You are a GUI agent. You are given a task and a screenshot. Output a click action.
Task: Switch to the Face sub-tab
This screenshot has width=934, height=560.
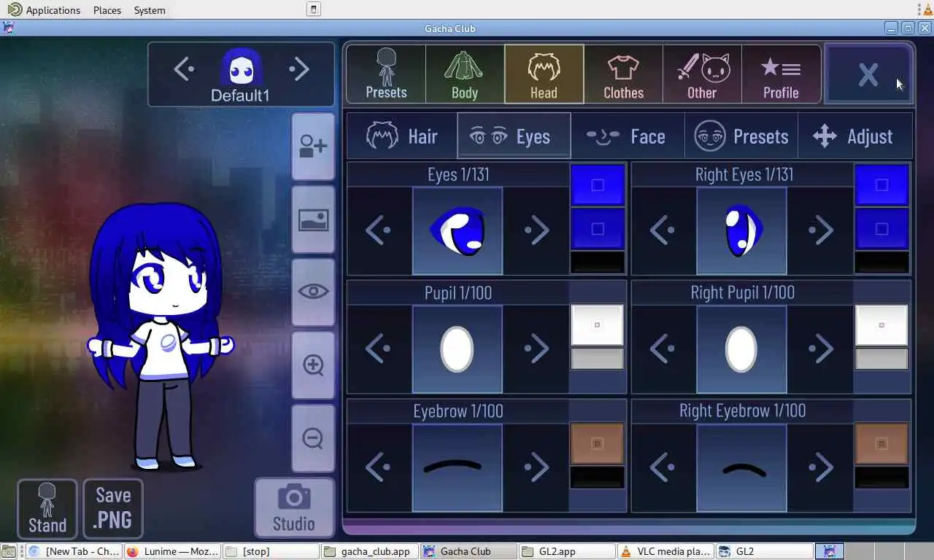pyautogui.click(x=628, y=136)
